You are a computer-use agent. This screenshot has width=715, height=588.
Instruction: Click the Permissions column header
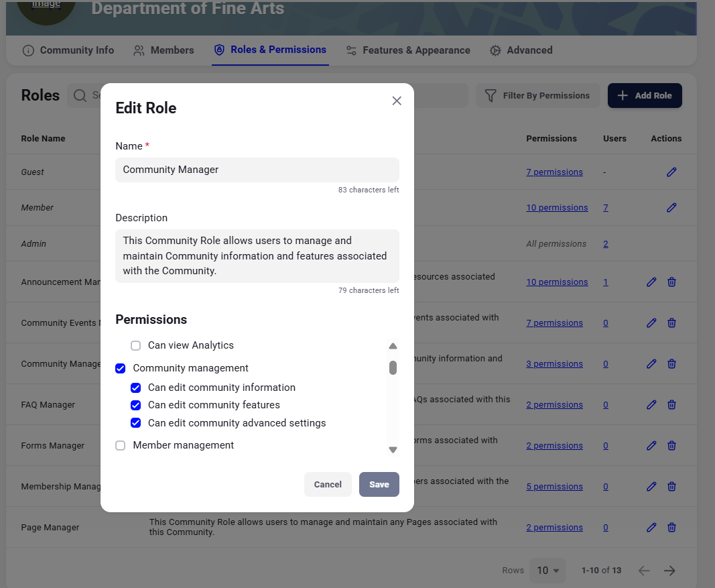point(551,138)
